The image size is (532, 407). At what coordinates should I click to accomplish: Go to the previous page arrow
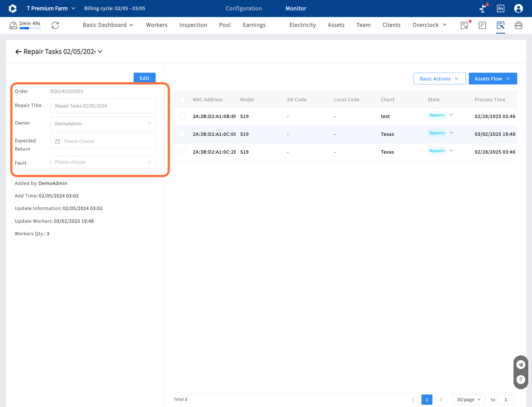[413, 399]
